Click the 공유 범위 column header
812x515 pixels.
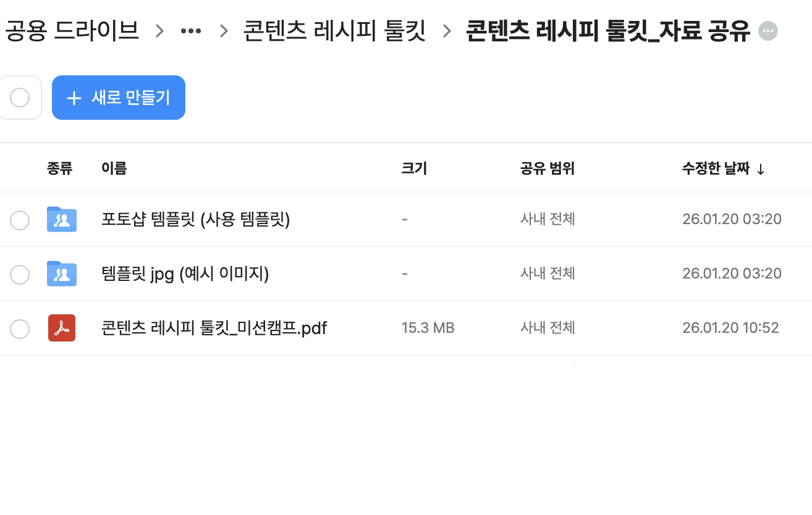pyautogui.click(x=548, y=169)
